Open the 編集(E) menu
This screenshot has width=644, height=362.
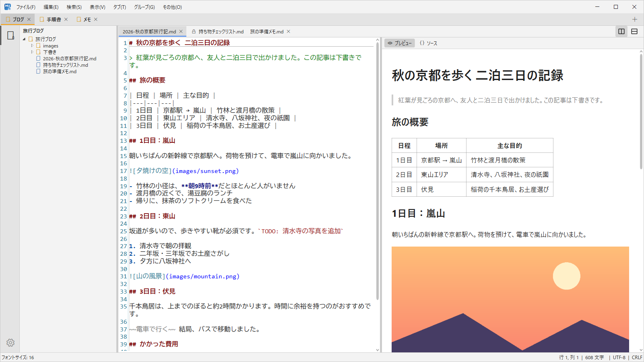[x=51, y=7]
